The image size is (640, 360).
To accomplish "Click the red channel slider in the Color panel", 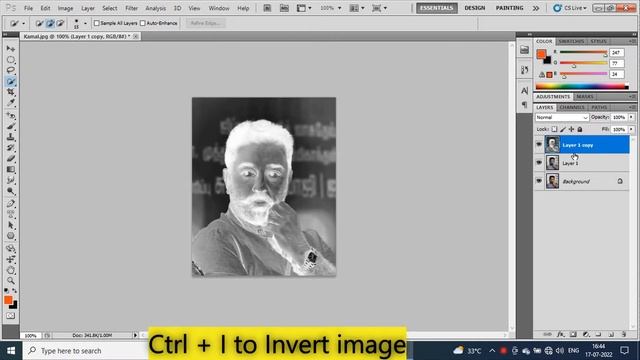I will 583,52.
